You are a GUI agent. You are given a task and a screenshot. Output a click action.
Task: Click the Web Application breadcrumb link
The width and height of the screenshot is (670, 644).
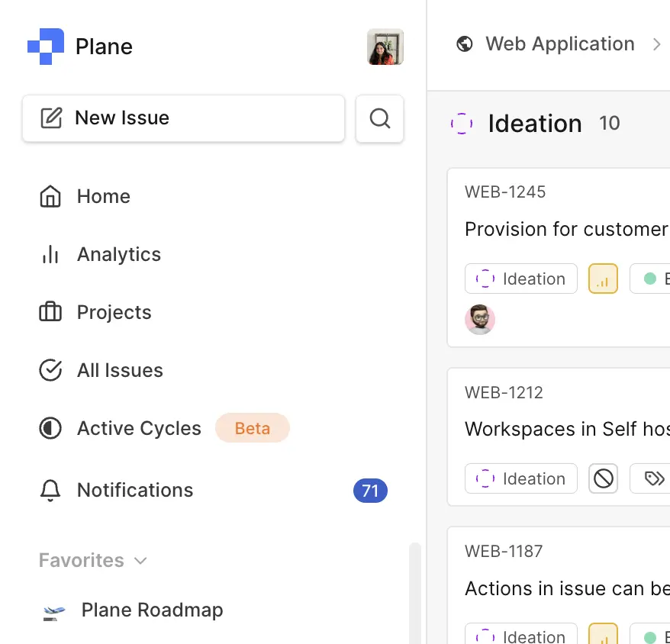coord(559,44)
